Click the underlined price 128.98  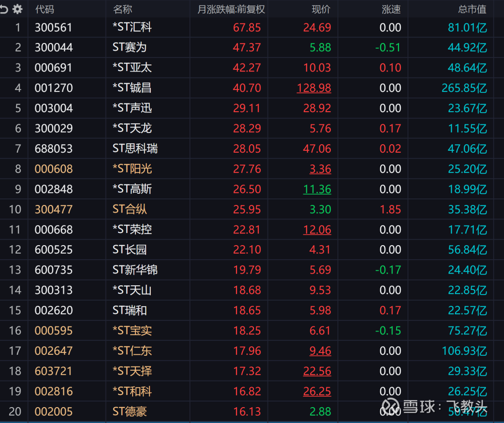(314, 88)
